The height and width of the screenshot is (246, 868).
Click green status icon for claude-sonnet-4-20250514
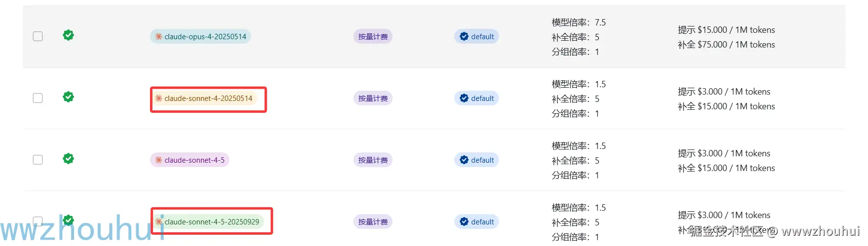pyautogui.click(x=69, y=97)
